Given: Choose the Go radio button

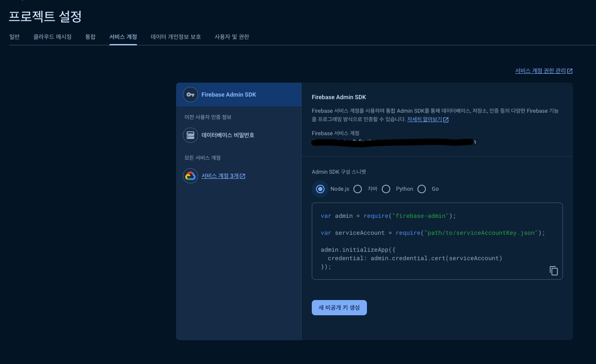Looking at the screenshot, I should point(422,189).
